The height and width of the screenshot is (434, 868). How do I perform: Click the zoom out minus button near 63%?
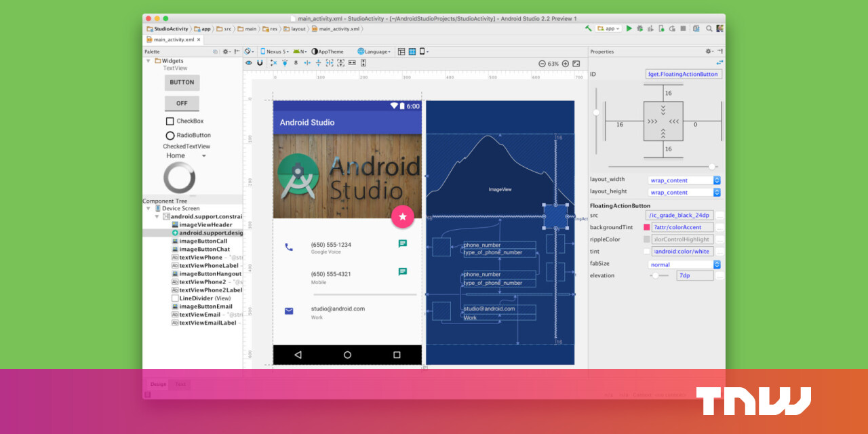pos(542,63)
